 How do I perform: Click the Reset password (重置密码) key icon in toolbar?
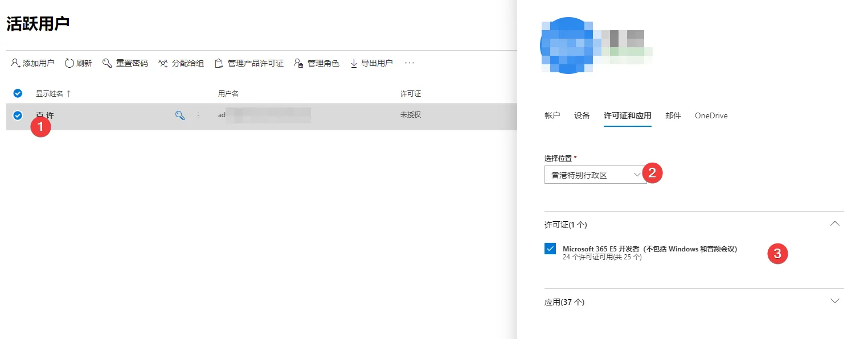107,63
